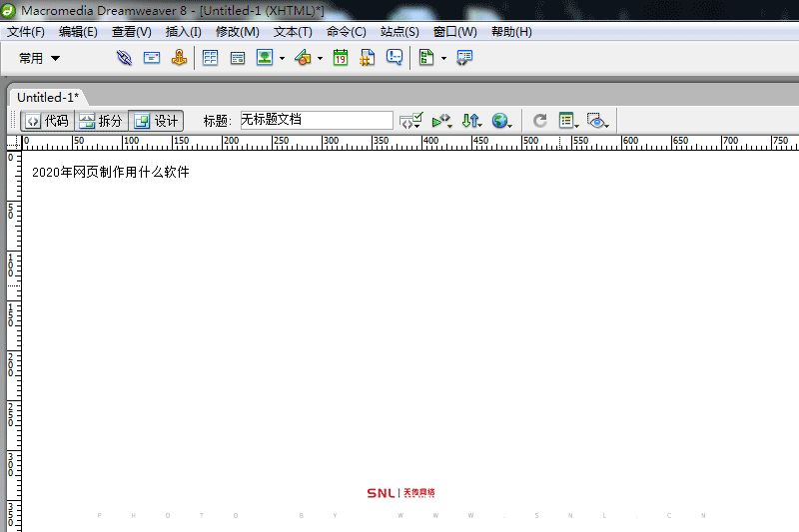
Task: Switch to the Untitled-1* document tab
Action: [48, 97]
